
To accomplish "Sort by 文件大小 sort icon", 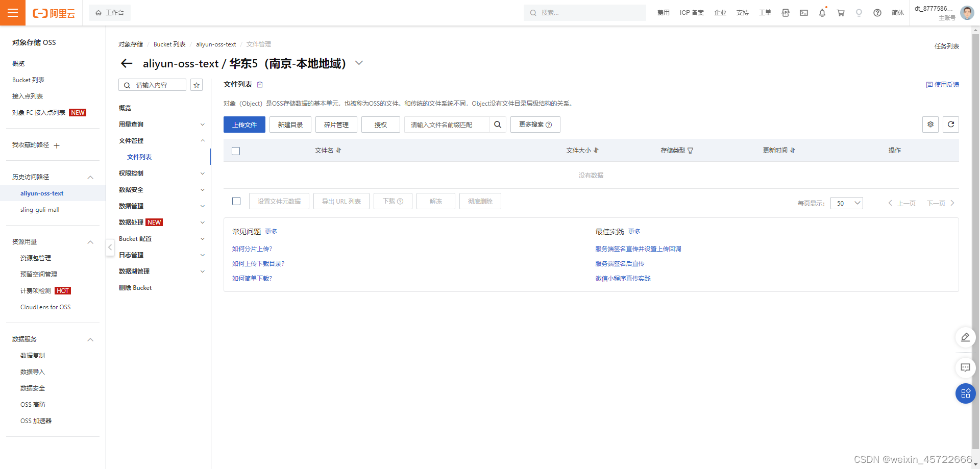I will (596, 151).
